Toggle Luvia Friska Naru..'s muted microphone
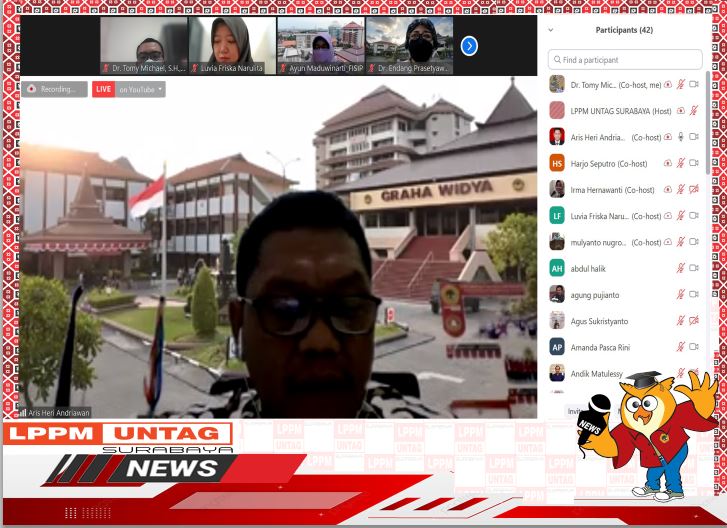 (681, 216)
